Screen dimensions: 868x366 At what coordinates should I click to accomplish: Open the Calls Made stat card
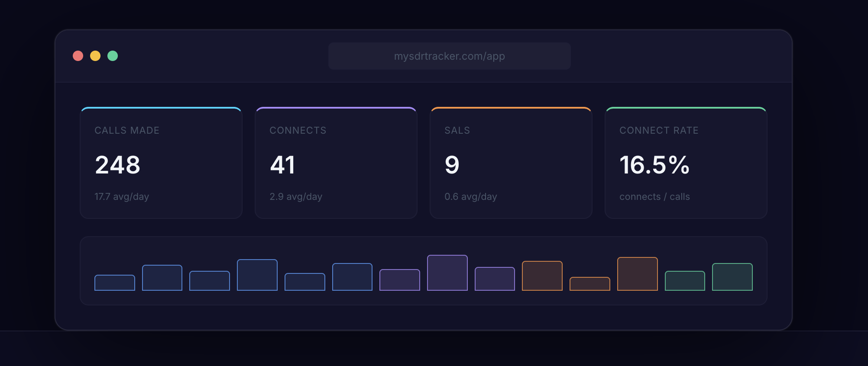coord(161,163)
